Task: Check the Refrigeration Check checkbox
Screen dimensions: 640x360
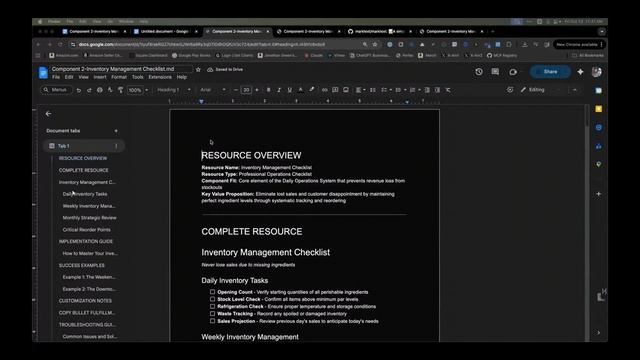Action: [x=212, y=306]
